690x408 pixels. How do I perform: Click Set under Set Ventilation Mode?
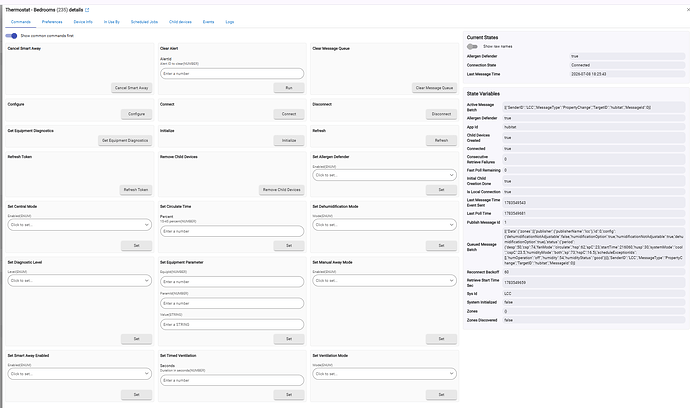(441, 394)
